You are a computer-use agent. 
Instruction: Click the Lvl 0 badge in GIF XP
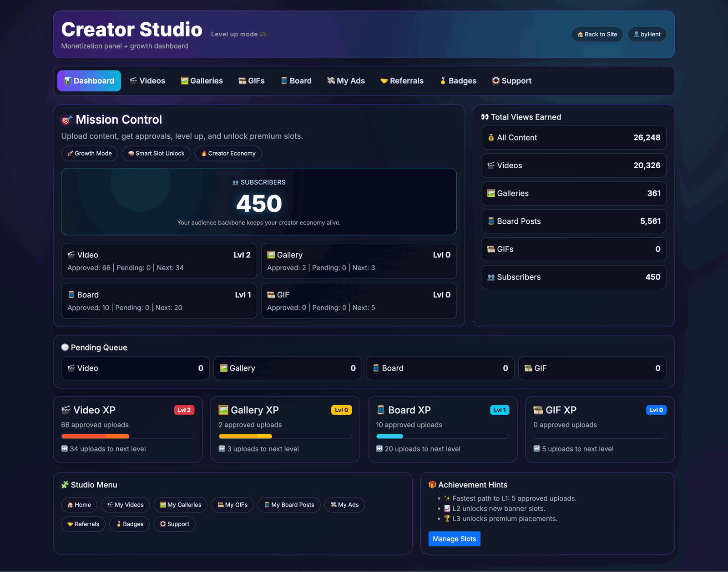656,410
